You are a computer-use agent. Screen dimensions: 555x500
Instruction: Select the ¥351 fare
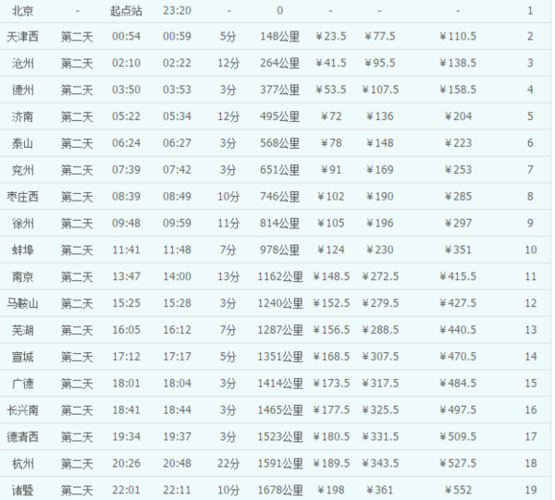458,250
